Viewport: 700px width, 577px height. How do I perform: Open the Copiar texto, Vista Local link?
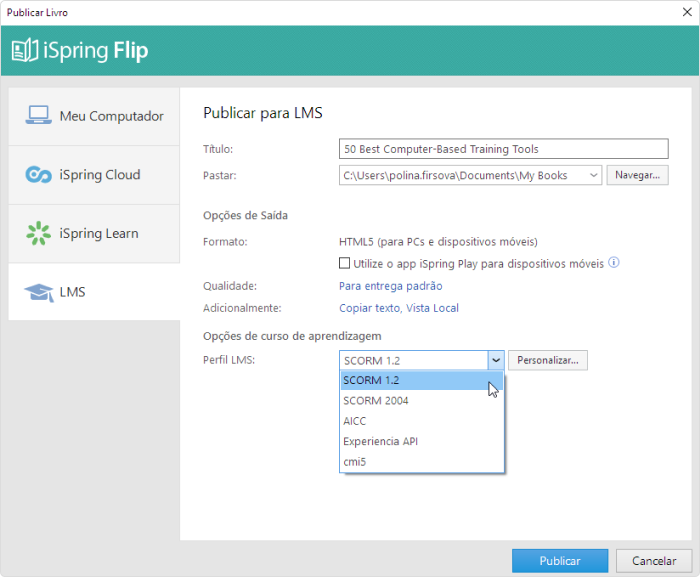click(399, 308)
